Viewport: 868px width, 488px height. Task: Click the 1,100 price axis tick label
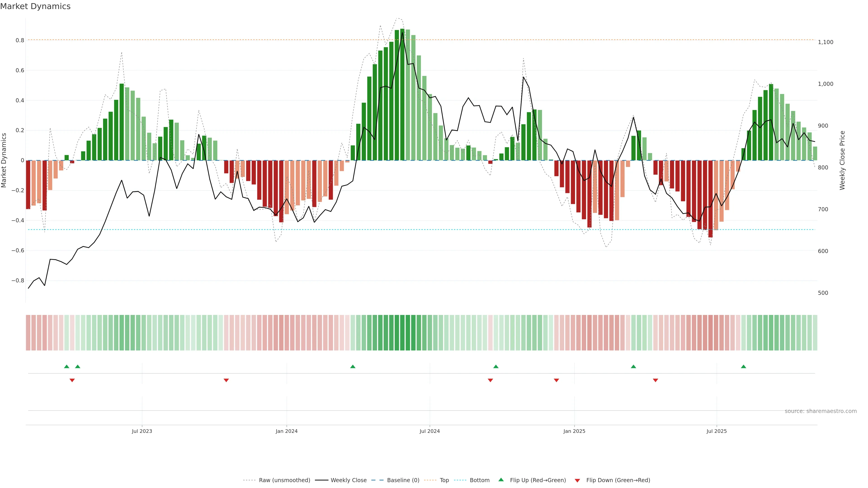(x=825, y=42)
